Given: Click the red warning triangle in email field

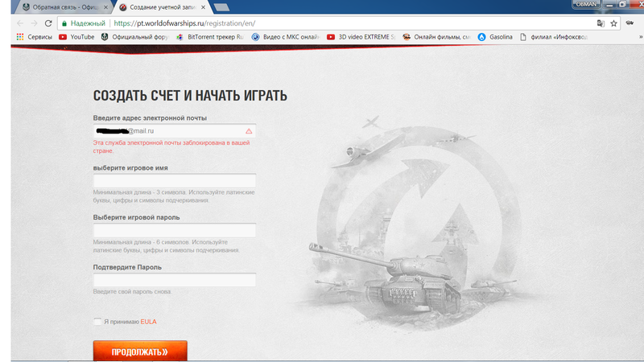Looking at the screenshot, I should click(249, 131).
